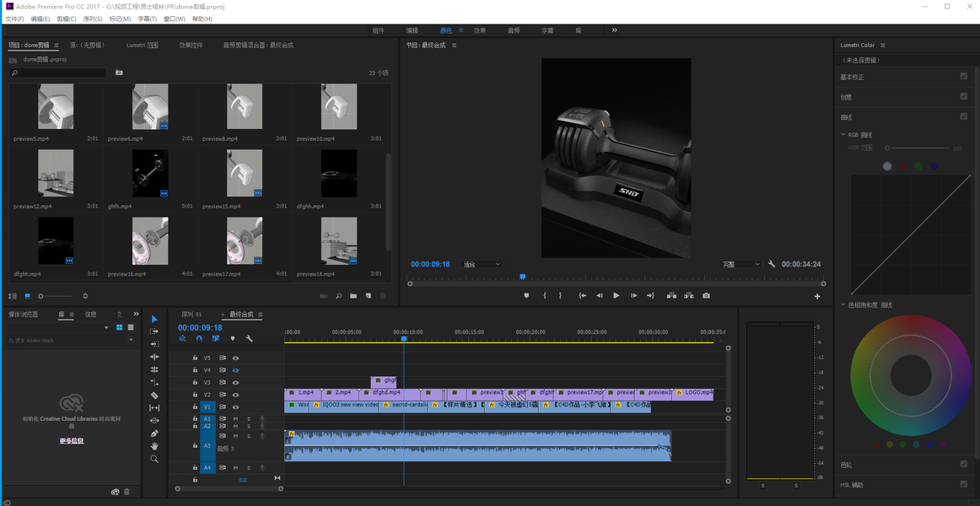This screenshot has width=980, height=506.
Task: Open Program monitor settings wrench
Action: point(772,264)
